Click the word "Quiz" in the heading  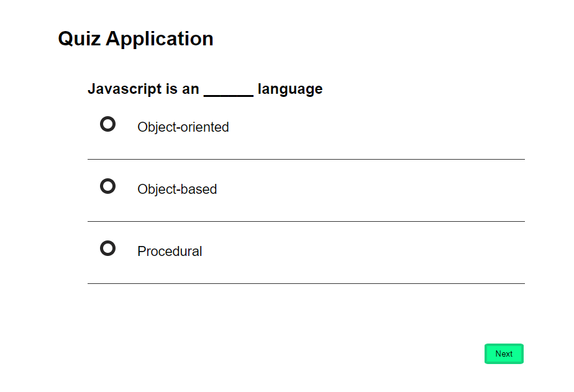tap(79, 39)
